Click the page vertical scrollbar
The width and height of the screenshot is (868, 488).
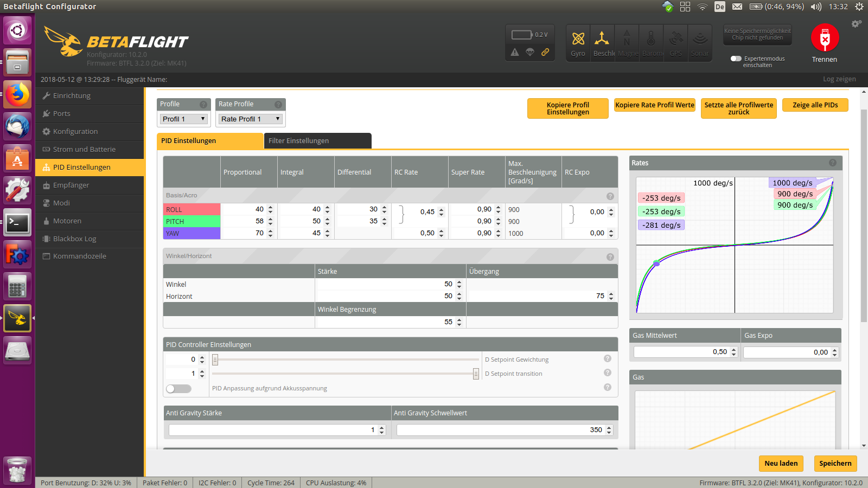coord(864,217)
